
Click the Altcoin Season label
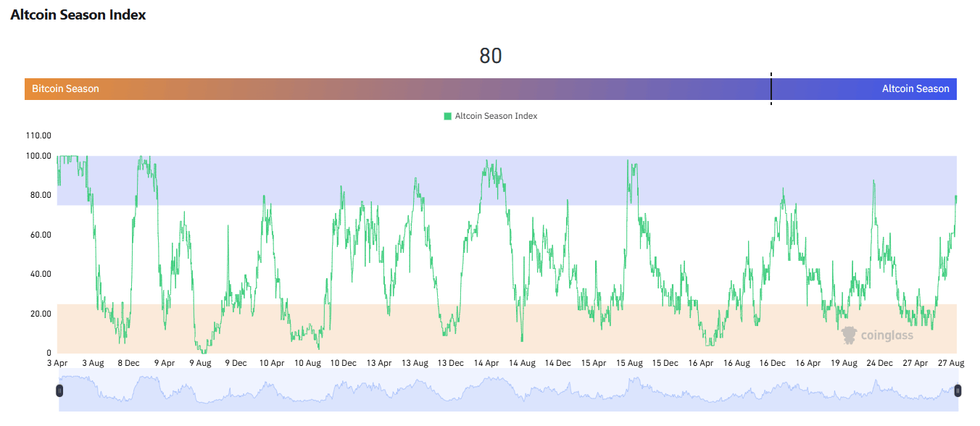[x=915, y=89]
